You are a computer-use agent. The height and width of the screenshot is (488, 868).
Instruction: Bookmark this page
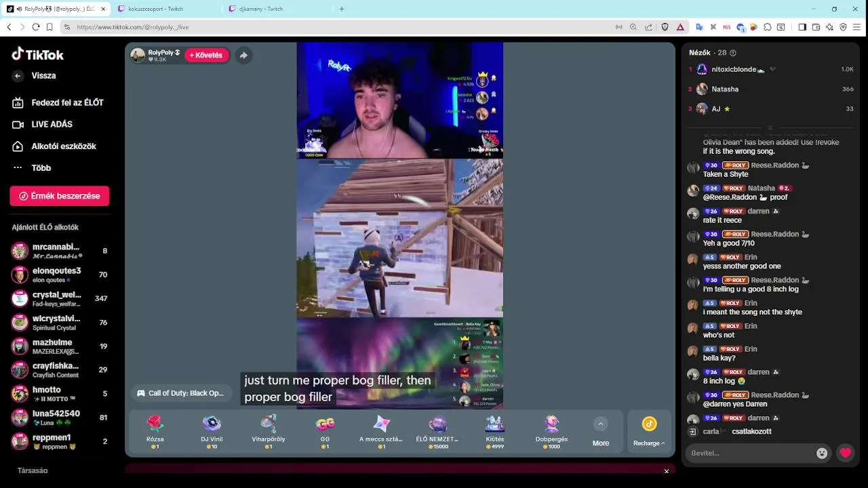[50, 27]
